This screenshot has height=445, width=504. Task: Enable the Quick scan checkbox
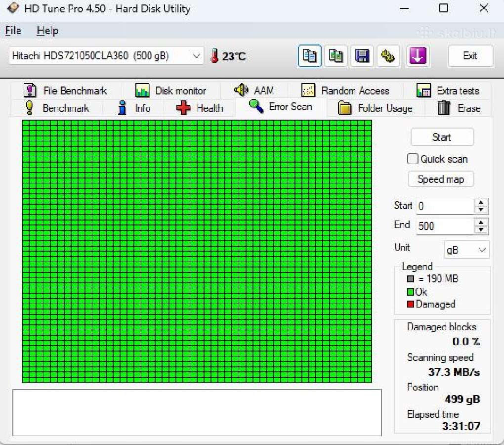click(413, 159)
